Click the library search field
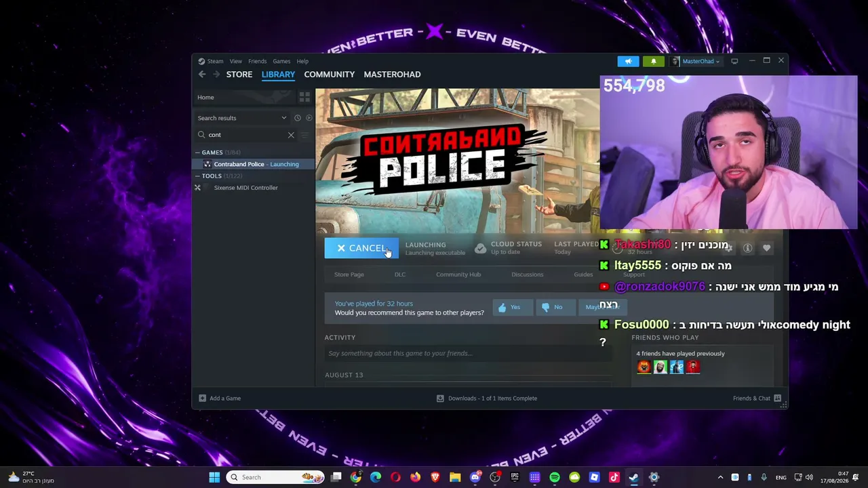 point(247,135)
